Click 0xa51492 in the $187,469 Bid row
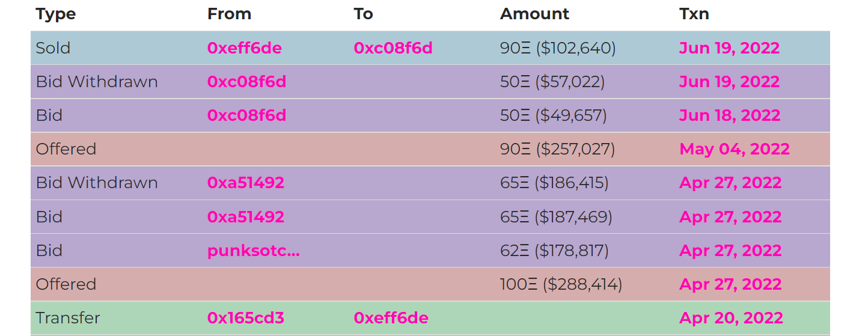 pyautogui.click(x=245, y=216)
